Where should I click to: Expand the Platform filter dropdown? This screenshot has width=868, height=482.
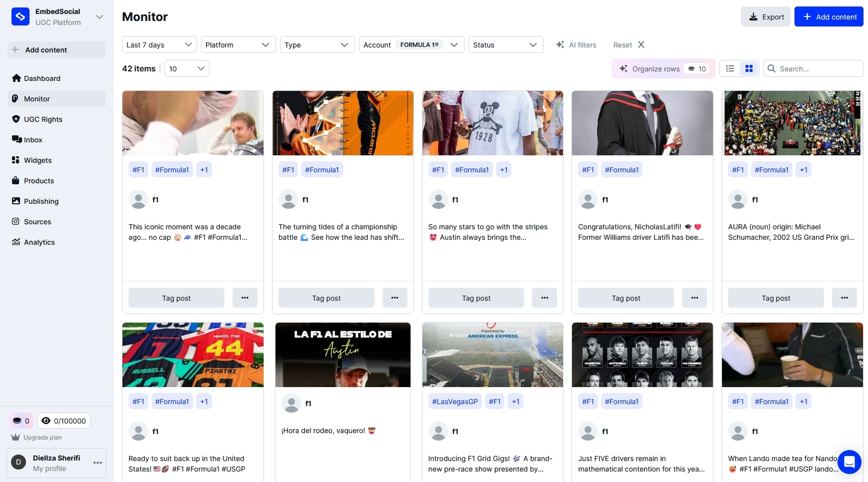238,44
